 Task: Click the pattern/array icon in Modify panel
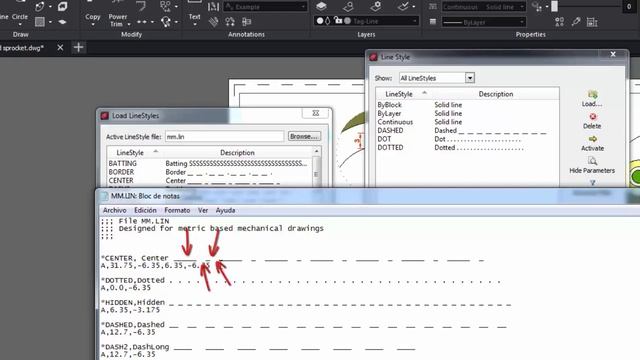165,7
